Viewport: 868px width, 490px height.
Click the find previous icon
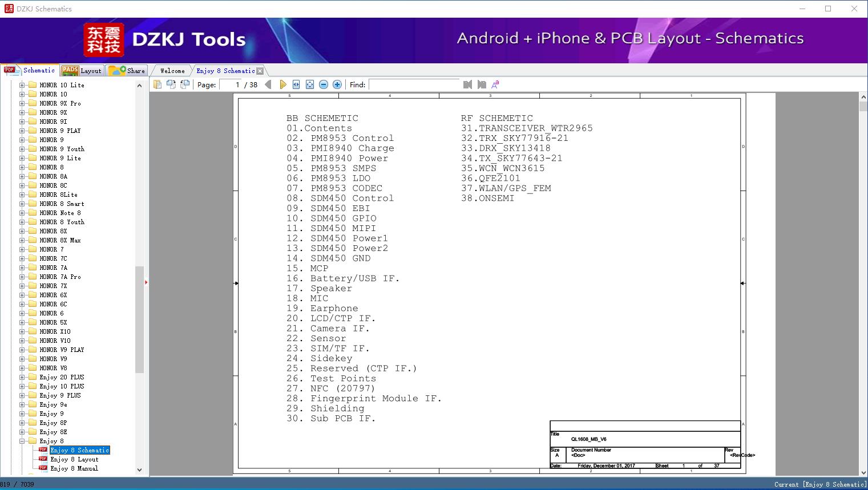(x=468, y=84)
